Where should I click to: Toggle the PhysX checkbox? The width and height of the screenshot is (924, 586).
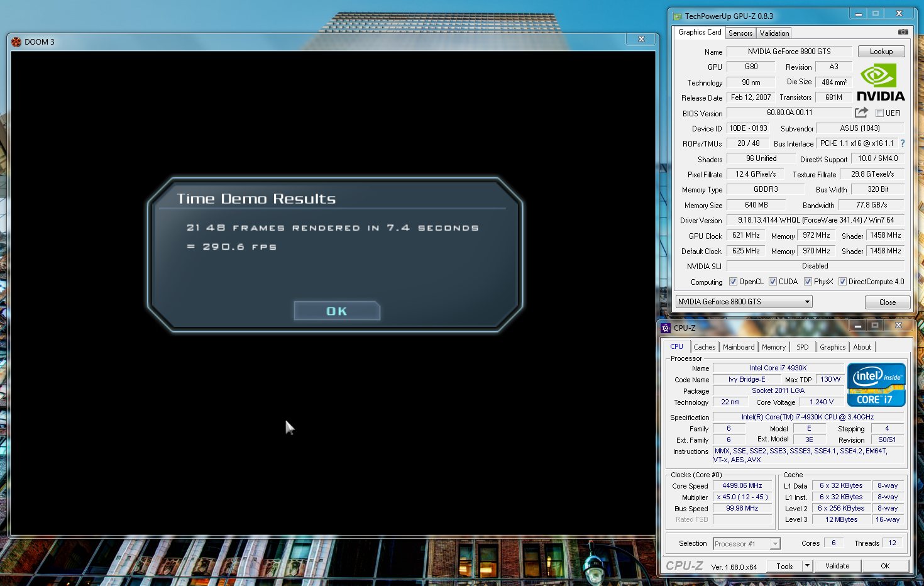click(808, 282)
